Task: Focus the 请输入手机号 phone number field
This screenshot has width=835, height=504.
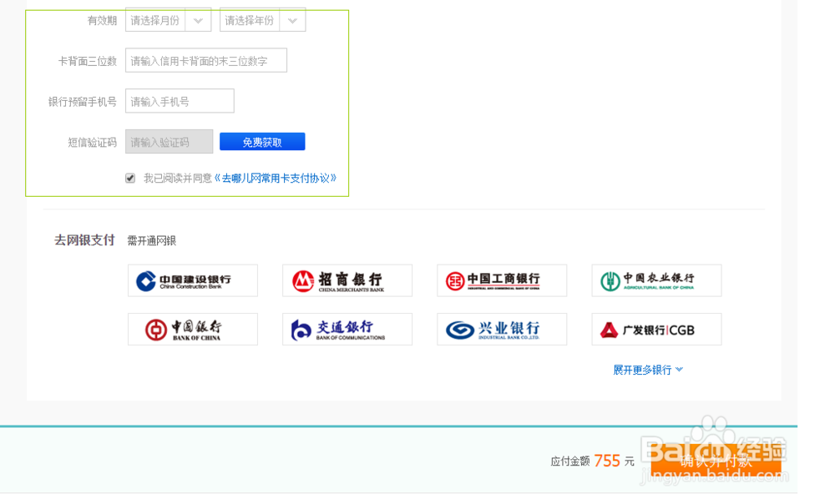Action: 179,100
